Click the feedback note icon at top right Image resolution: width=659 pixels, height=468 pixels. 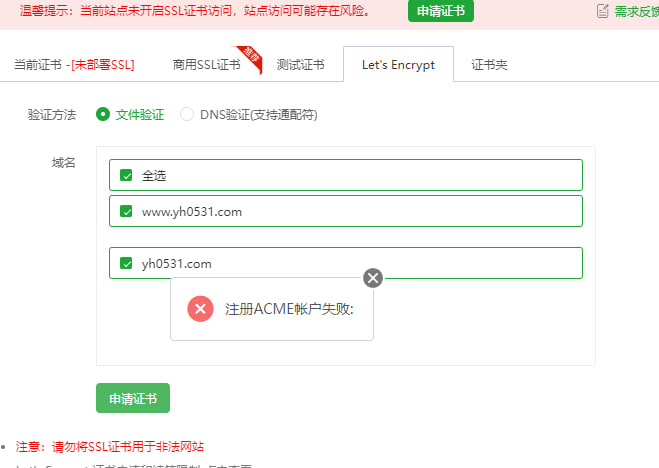[x=603, y=11]
